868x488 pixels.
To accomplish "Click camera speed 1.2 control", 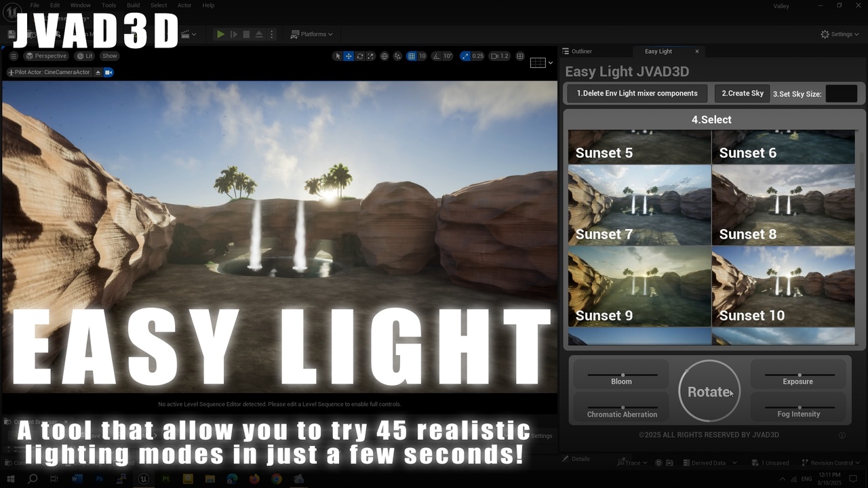I will 500,56.
